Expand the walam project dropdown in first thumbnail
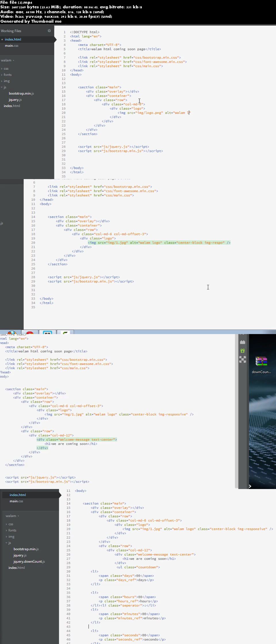Viewport: 276px width, 644px height. click(x=7, y=60)
